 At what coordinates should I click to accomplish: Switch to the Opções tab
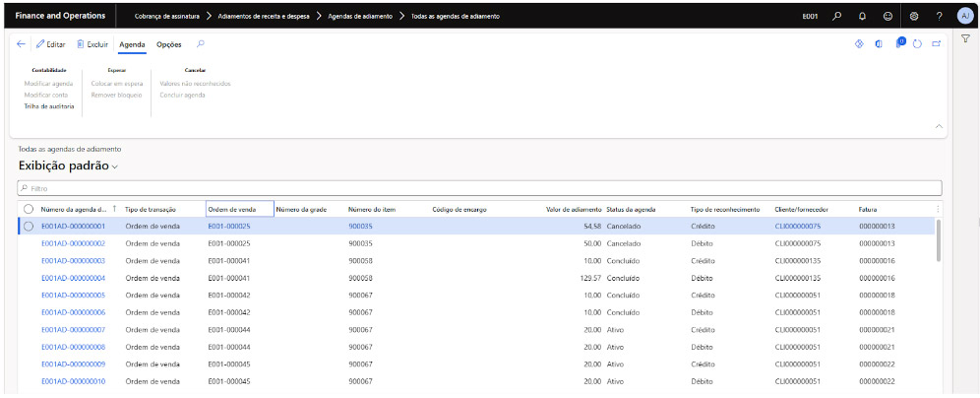coord(168,44)
